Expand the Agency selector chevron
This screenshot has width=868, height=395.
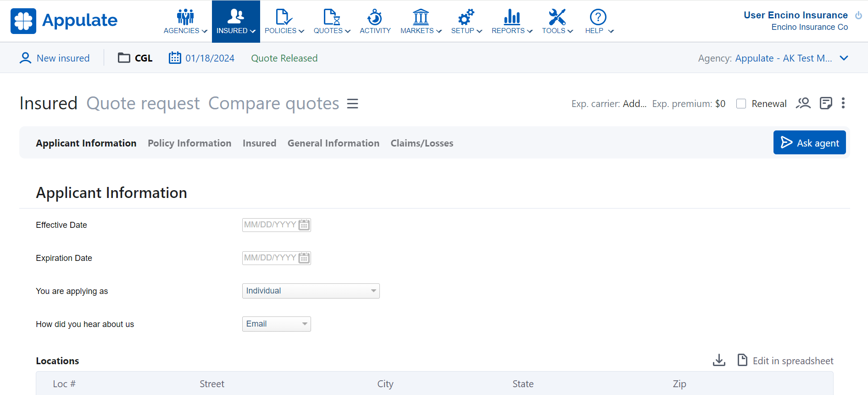pos(844,58)
